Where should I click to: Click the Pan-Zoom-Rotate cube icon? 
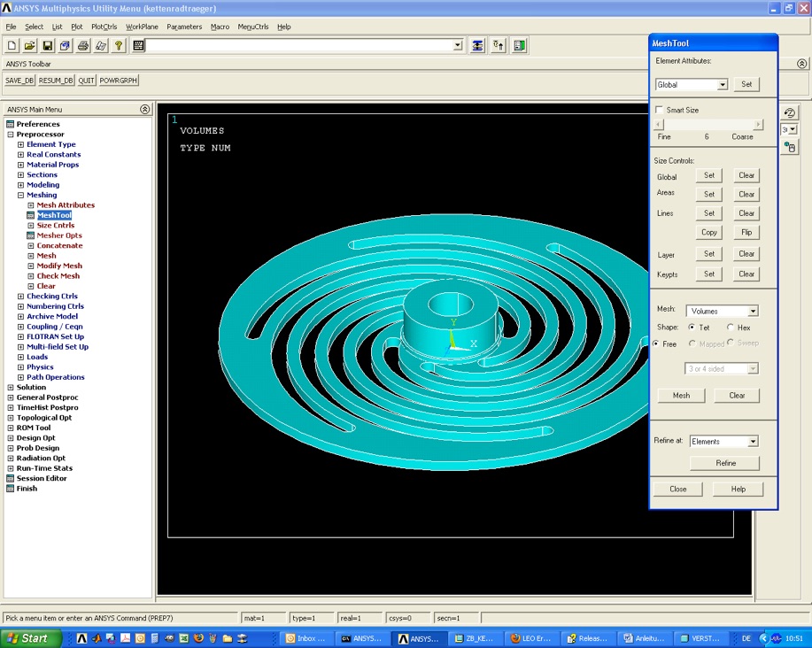65,45
